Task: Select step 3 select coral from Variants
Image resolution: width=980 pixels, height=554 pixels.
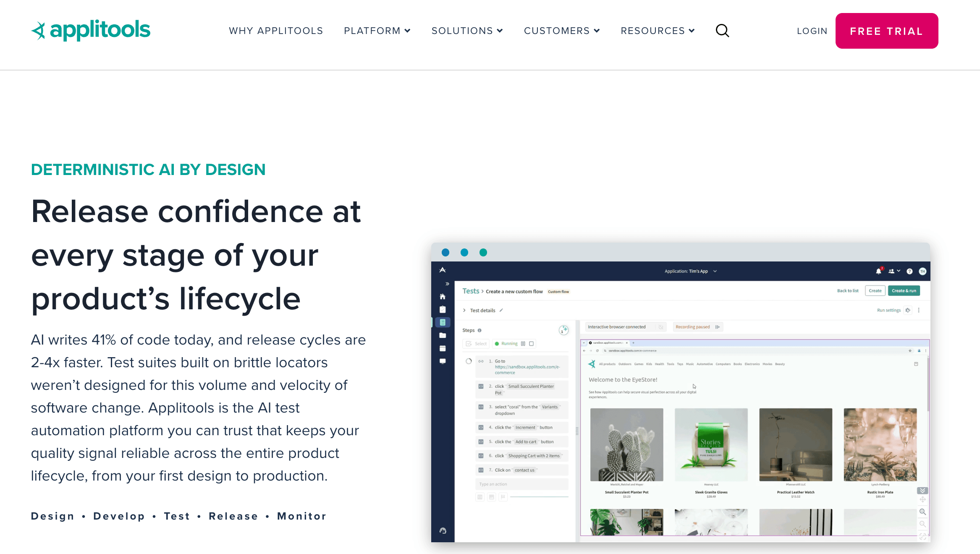Action: pyautogui.click(x=522, y=410)
